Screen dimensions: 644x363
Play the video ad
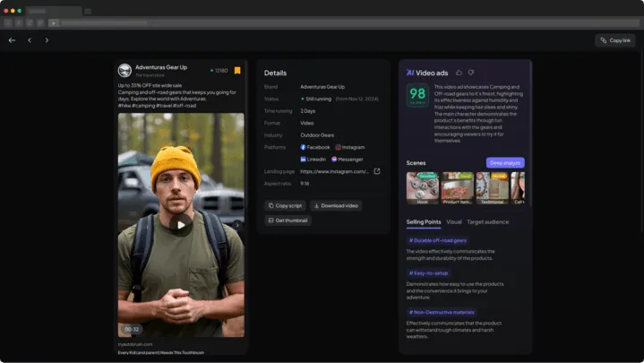coord(181,225)
